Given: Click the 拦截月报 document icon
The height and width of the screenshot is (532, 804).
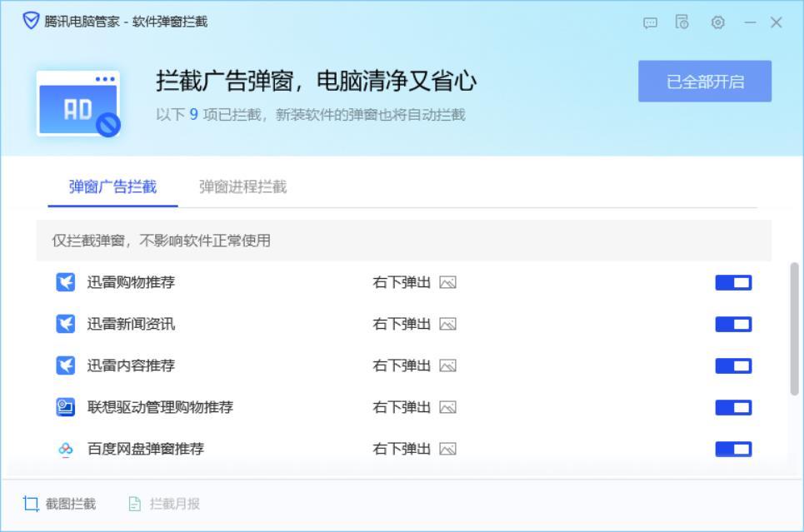Looking at the screenshot, I should 134,504.
